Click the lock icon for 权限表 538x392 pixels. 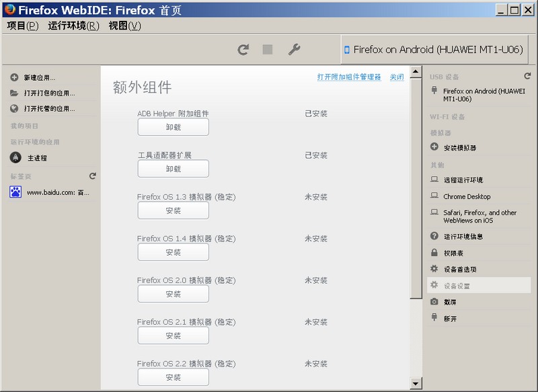click(x=434, y=252)
